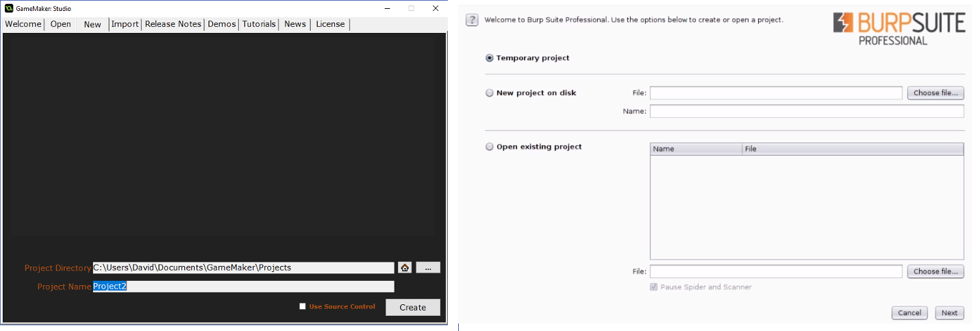Image resolution: width=980 pixels, height=331 pixels.
Task: Open the Release Notes tab
Action: click(x=173, y=24)
